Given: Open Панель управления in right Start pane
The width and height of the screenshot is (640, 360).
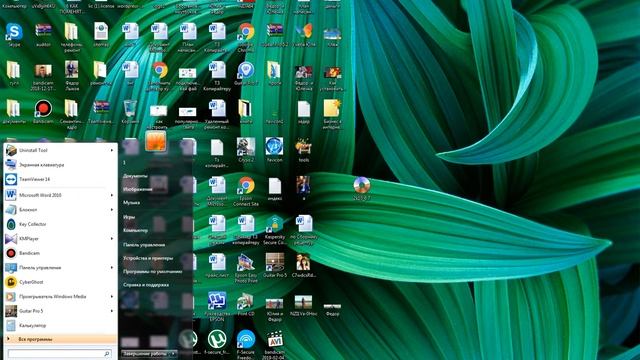Looking at the screenshot, I should click(144, 245).
